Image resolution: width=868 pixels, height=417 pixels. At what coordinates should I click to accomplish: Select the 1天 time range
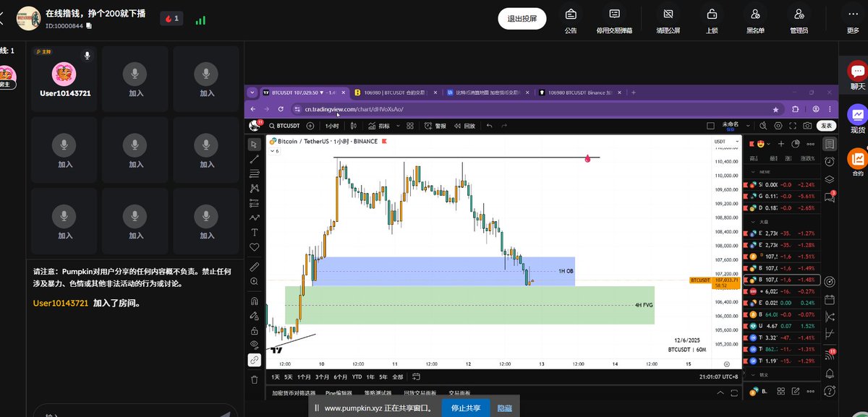tap(275, 377)
